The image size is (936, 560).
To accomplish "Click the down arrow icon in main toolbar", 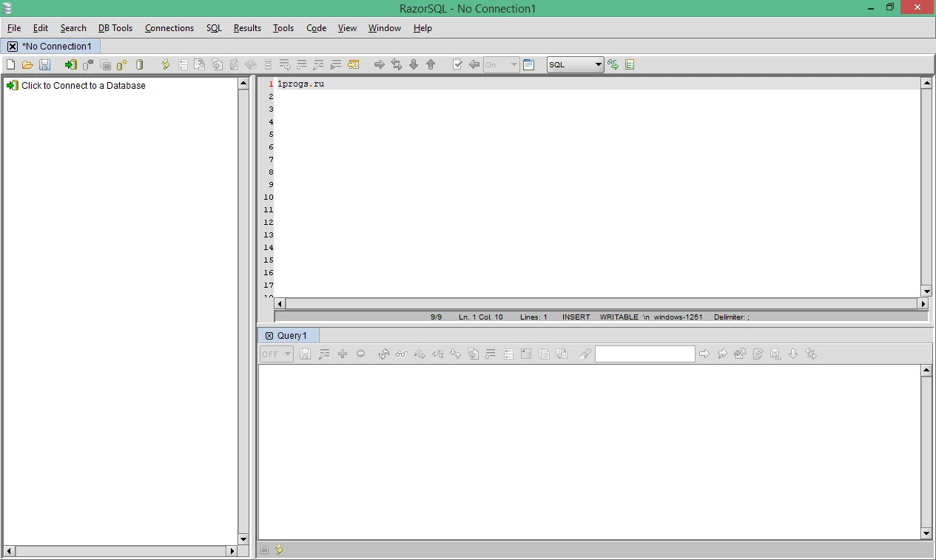I will [414, 64].
